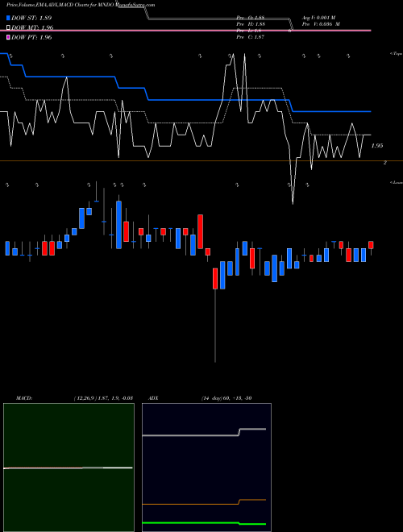This screenshot has width=403, height=532.
Task: Open the MACD indicator chart panel
Action: pyautogui.click(x=69, y=468)
